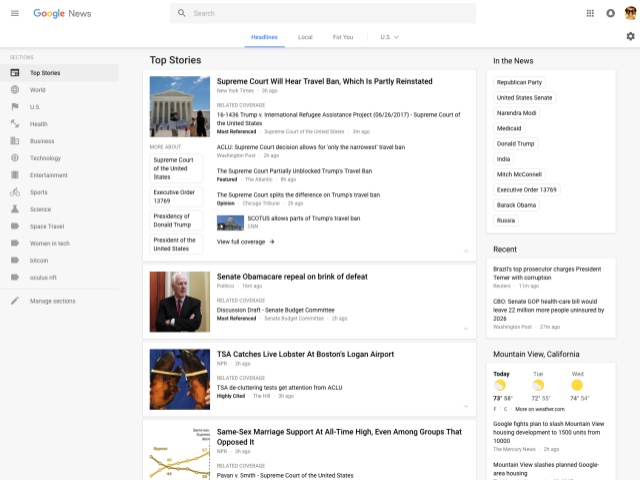The height and width of the screenshot is (480, 640).
Task: Click the Sports section bicycle icon
Action: (x=15, y=192)
